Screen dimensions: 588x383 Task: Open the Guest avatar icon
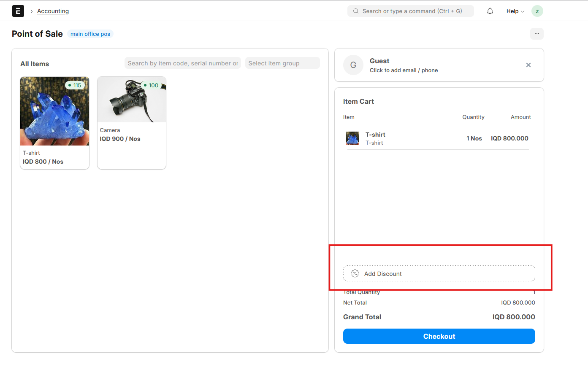[x=353, y=65]
